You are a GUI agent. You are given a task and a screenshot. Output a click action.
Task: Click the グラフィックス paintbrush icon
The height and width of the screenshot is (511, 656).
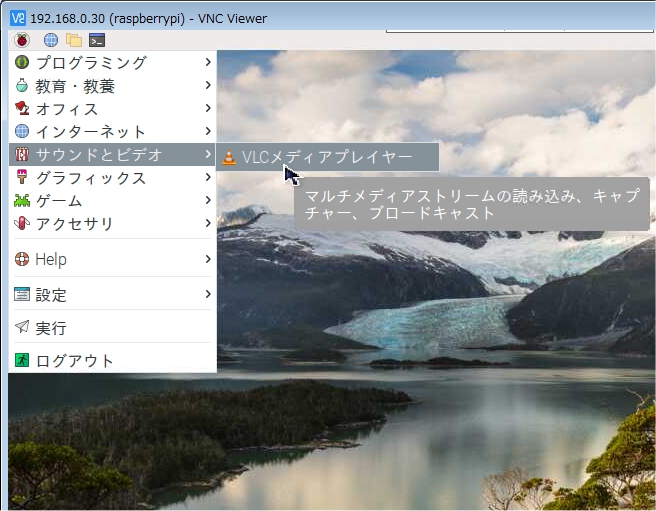tap(22, 177)
